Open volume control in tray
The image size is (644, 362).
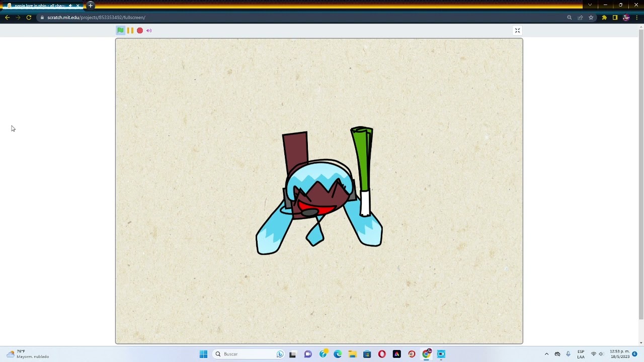(601, 354)
